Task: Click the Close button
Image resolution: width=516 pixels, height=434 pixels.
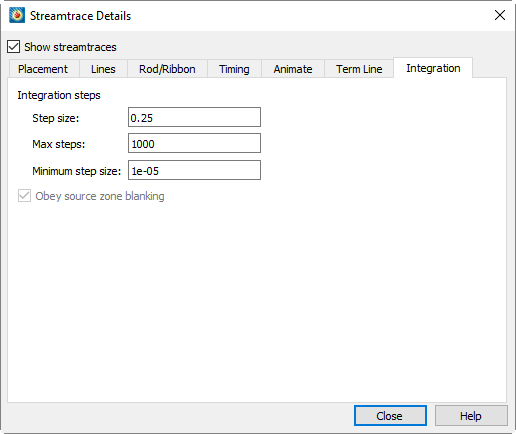Action: [390, 416]
